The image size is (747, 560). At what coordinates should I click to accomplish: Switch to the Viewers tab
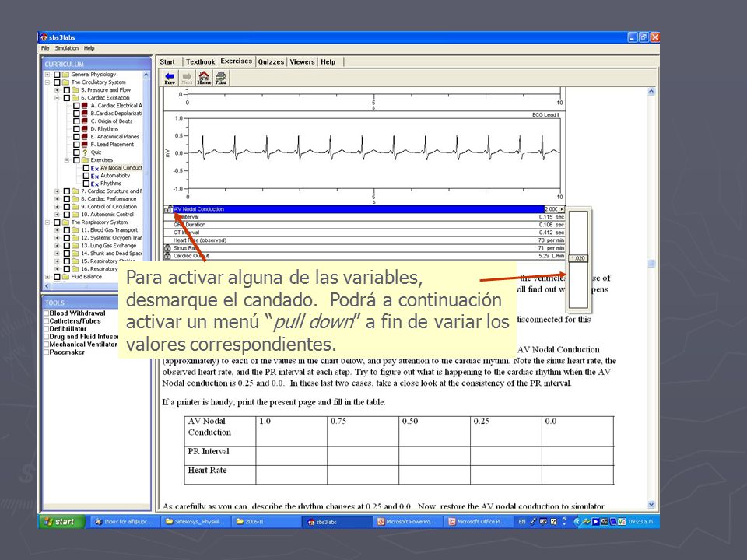(x=303, y=62)
